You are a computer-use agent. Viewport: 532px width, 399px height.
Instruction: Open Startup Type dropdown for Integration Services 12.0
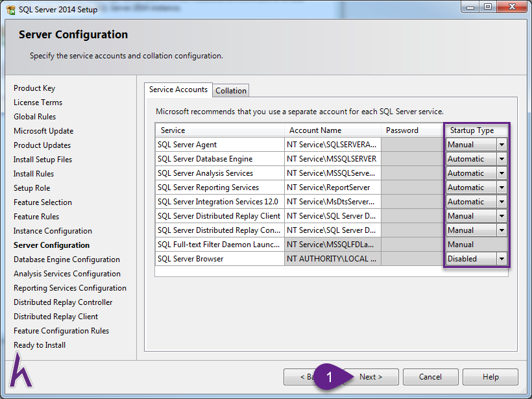tap(502, 202)
